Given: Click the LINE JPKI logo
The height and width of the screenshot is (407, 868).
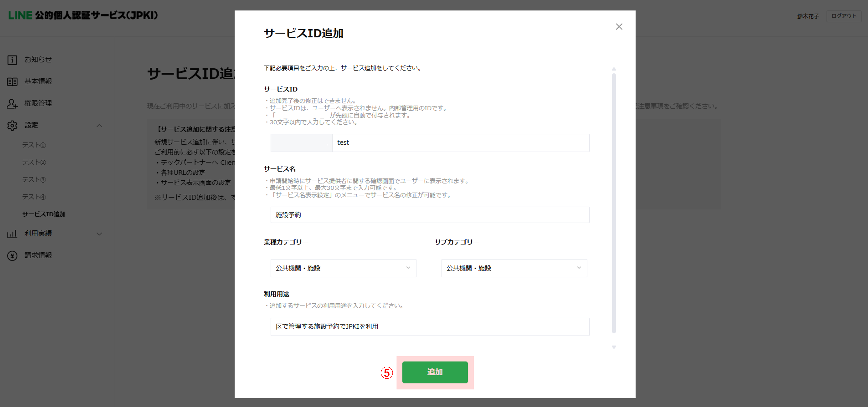Looking at the screenshot, I should tap(83, 15).
